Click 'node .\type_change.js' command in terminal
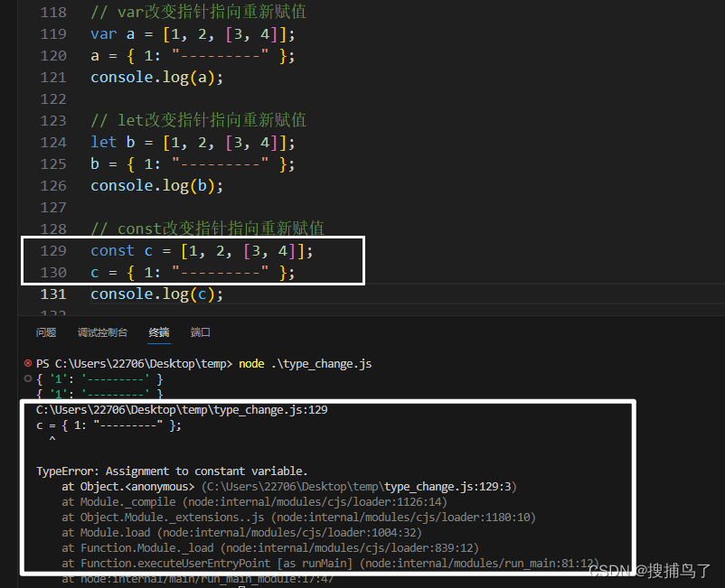 click(x=306, y=364)
